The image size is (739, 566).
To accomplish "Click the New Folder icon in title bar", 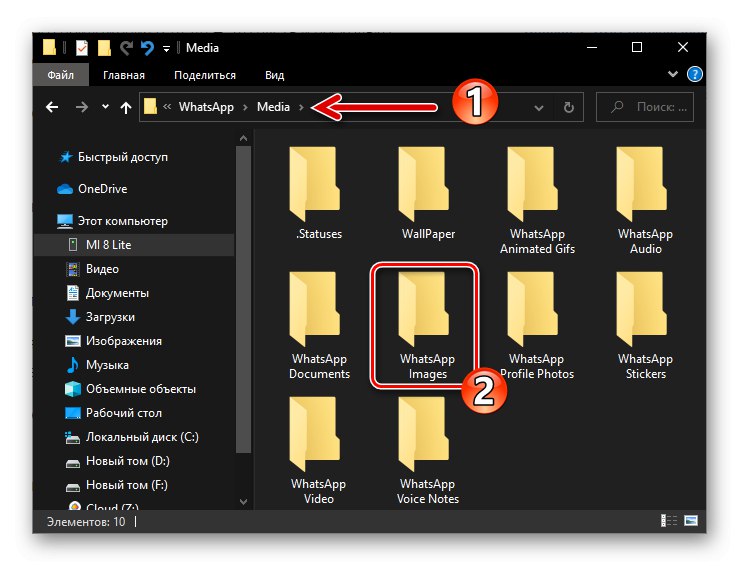I will tap(104, 48).
